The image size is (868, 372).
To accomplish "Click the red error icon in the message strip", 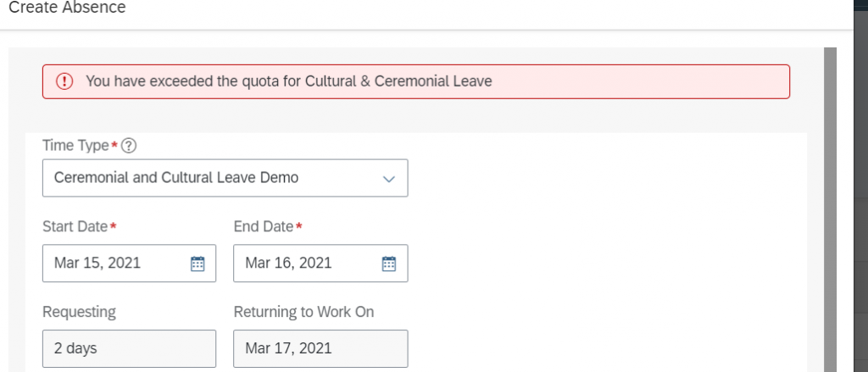I will (64, 82).
